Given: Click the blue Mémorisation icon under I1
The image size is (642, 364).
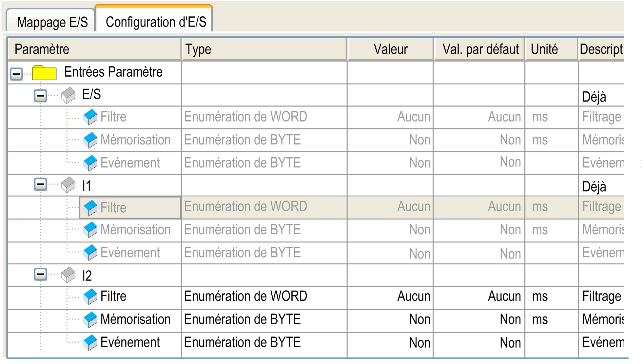Looking at the screenshot, I should tap(90, 230).
